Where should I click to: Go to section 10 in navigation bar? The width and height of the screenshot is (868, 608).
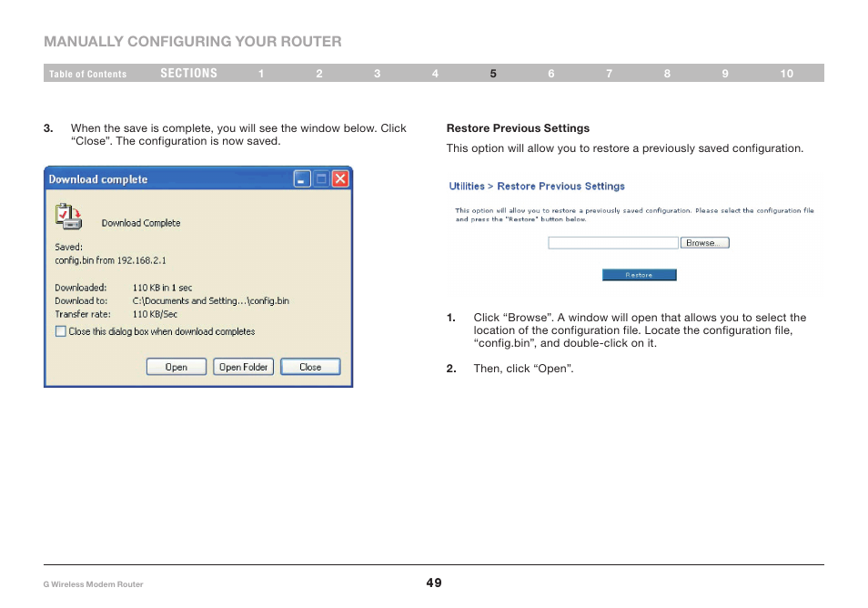787,74
